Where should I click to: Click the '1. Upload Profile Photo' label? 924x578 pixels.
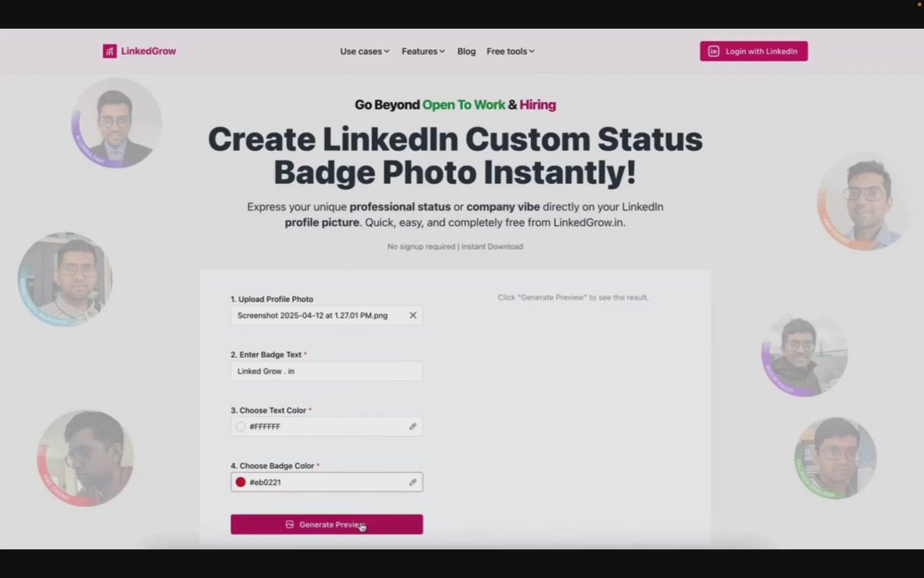click(x=272, y=299)
